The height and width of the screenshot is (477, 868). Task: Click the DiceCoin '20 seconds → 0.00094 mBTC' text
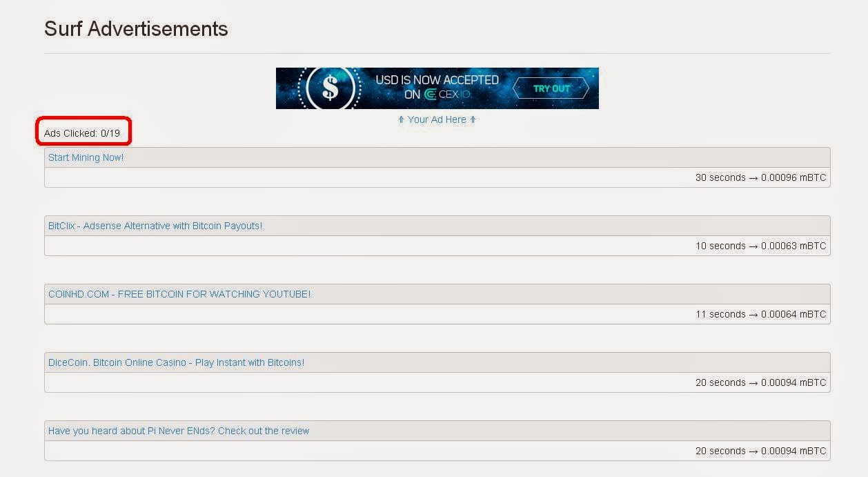click(760, 382)
